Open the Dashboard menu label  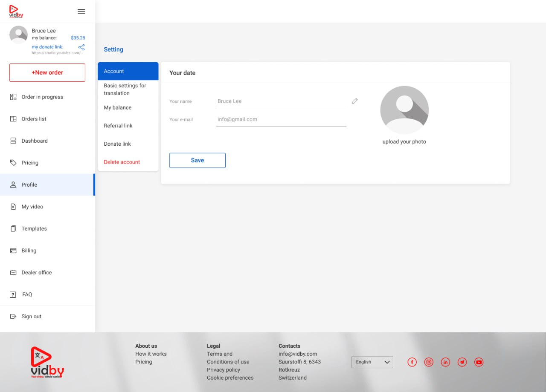[35, 141]
